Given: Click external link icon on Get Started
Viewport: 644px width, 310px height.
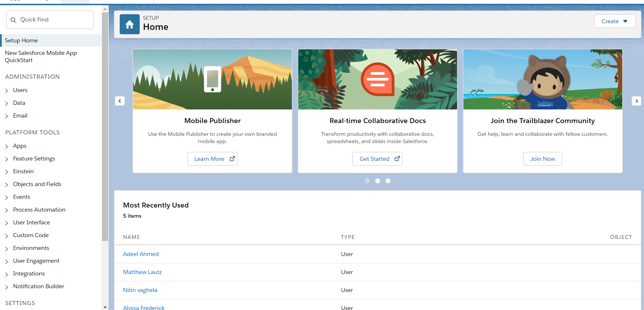Looking at the screenshot, I should (397, 159).
